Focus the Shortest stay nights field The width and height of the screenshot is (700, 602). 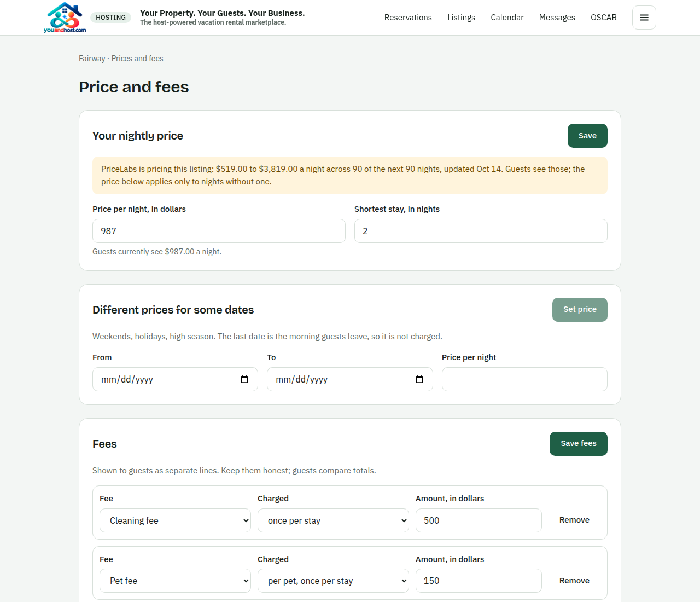point(481,231)
